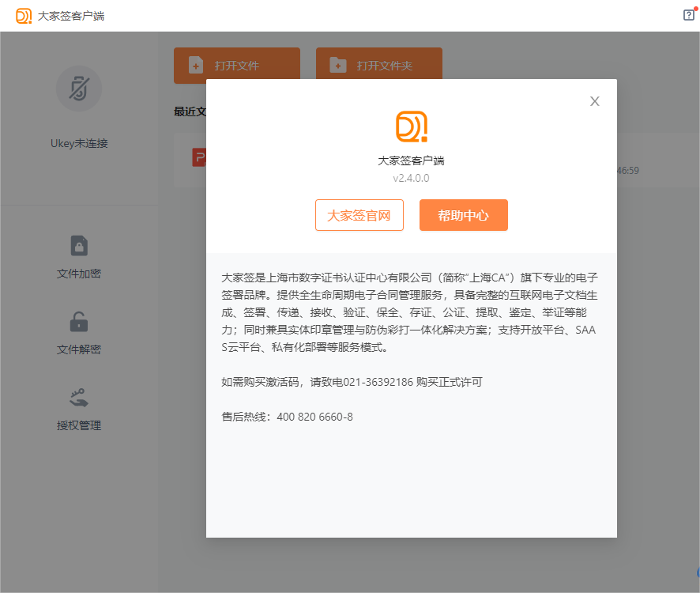Open 授权管理 via its hand icon
The image size is (700, 593).
[x=79, y=398]
